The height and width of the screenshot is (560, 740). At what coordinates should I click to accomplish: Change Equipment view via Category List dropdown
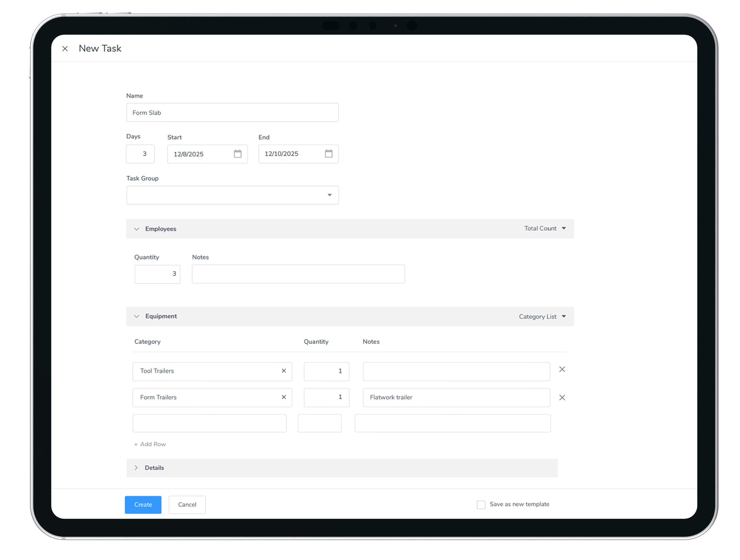coord(542,316)
